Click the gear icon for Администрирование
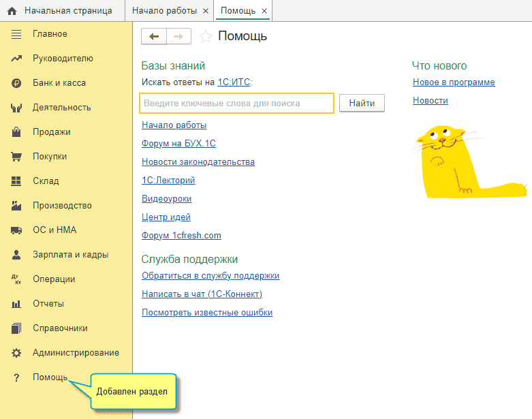 [x=16, y=353]
